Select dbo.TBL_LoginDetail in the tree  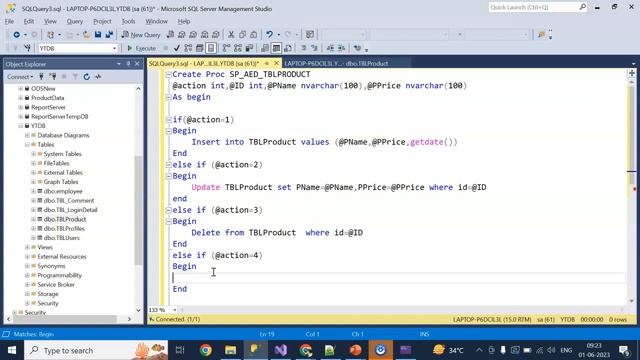click(71, 210)
